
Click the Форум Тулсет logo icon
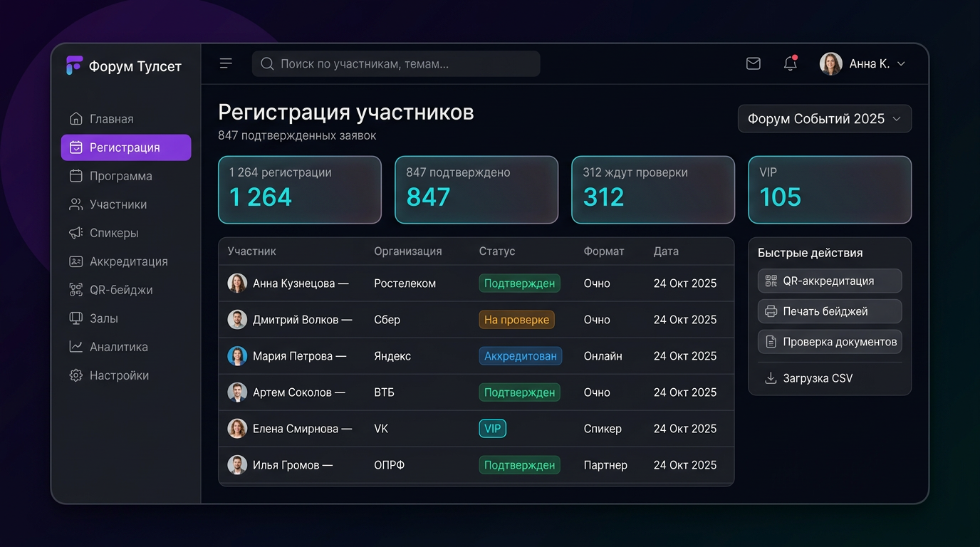click(74, 65)
